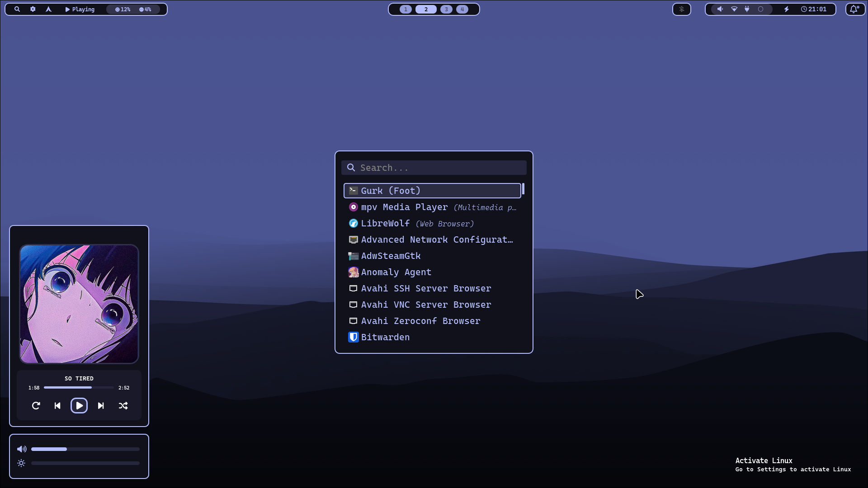The width and height of the screenshot is (868, 488).
Task: Focus the launcher Search field
Action: coord(441,168)
